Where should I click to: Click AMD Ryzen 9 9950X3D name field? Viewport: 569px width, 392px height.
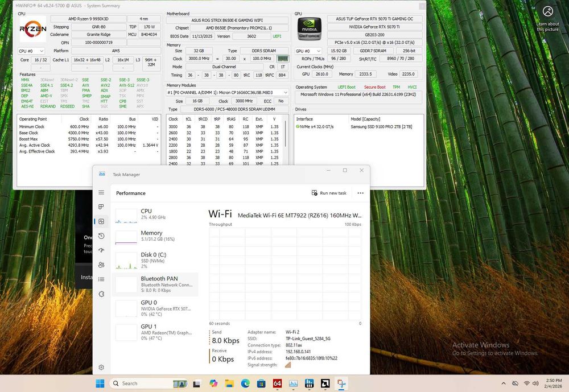tap(88, 19)
